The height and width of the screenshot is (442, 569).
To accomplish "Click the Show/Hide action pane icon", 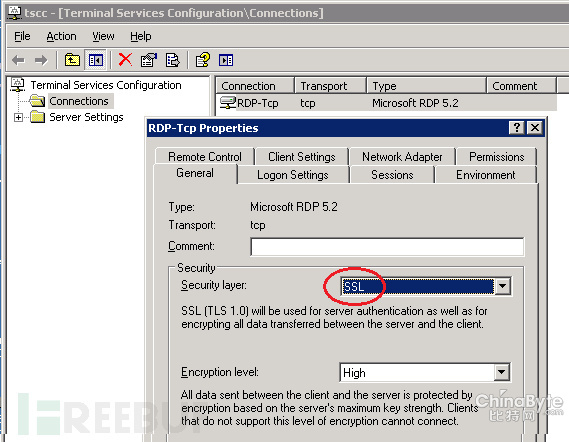I will [226, 60].
